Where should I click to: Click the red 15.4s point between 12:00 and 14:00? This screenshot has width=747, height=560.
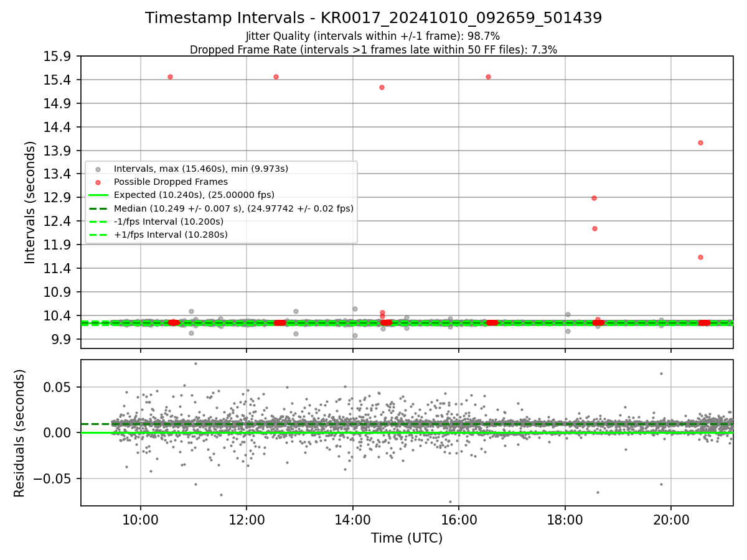click(x=276, y=77)
